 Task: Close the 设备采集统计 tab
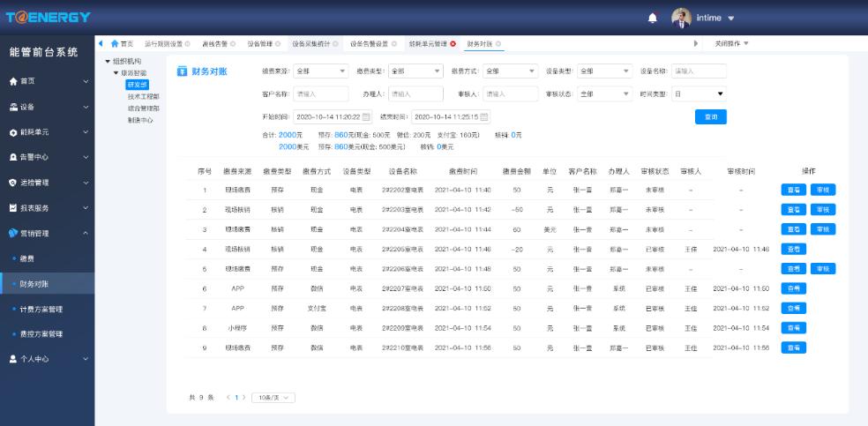(335, 44)
